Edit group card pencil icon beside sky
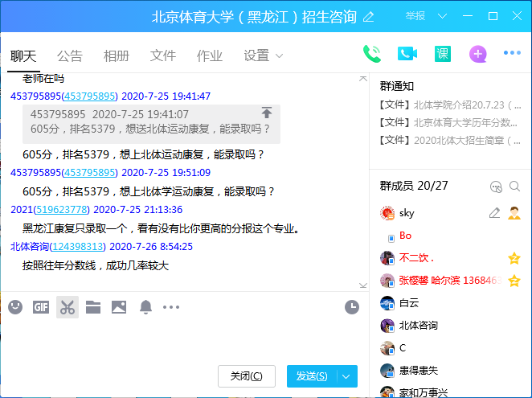 [494, 213]
